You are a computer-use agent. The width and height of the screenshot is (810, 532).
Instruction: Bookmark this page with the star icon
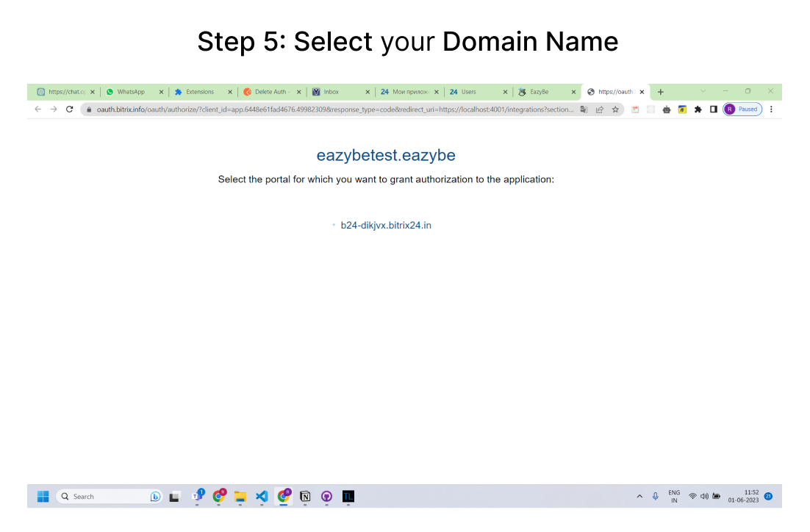point(615,109)
